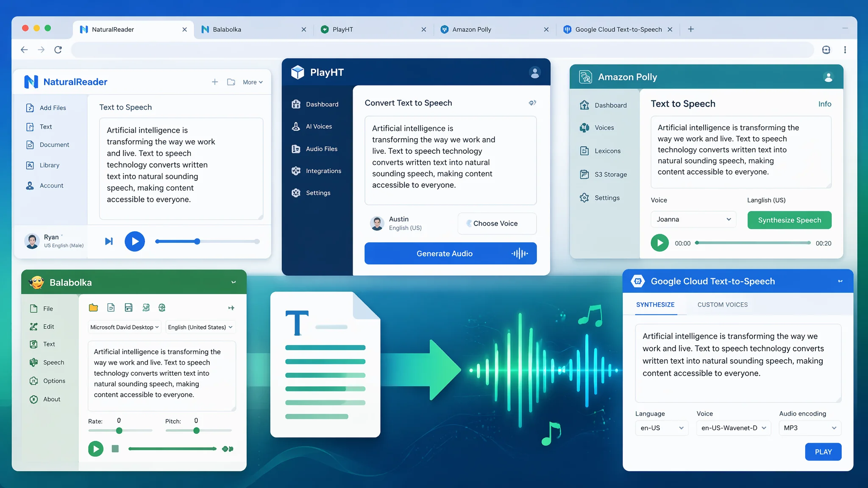Open the Joanna voice dropdown
This screenshot has height=488, width=868.
(x=693, y=219)
